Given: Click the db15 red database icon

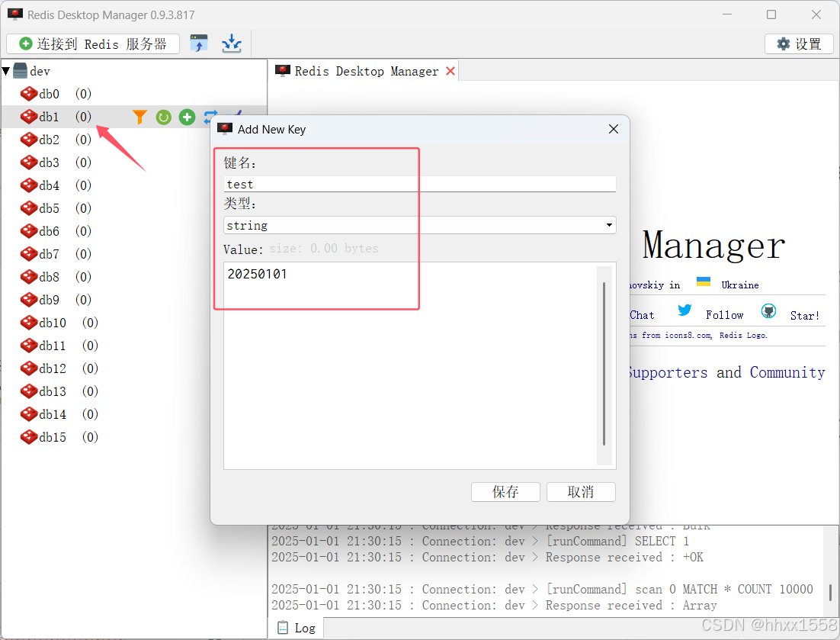Looking at the screenshot, I should coord(29,437).
